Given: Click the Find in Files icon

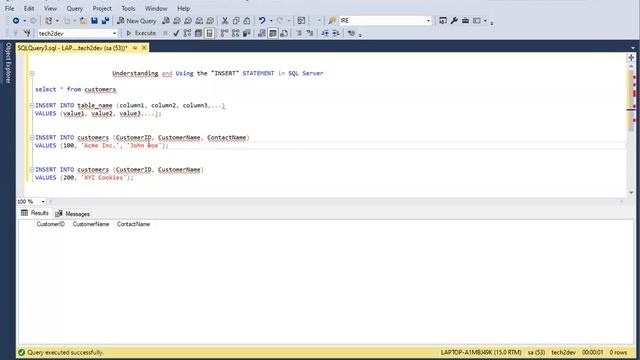Looking at the screenshot, I should click(332, 20).
